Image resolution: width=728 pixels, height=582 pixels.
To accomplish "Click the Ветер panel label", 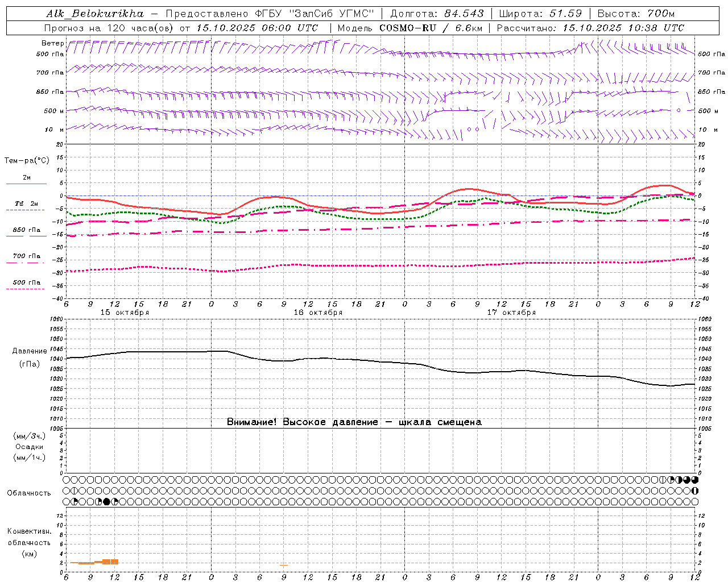I will pyautogui.click(x=52, y=43).
